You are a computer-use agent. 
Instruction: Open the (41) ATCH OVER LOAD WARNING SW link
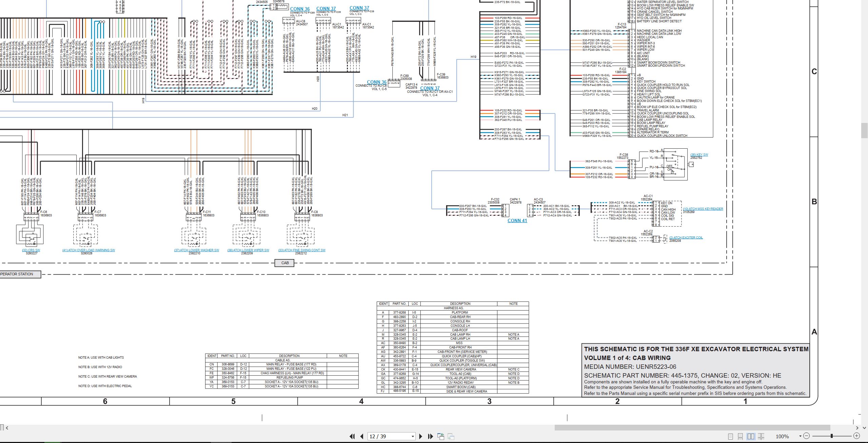coord(88,250)
